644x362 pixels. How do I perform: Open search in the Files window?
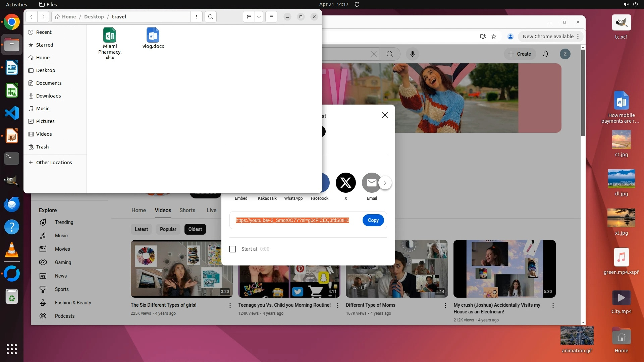point(210,17)
